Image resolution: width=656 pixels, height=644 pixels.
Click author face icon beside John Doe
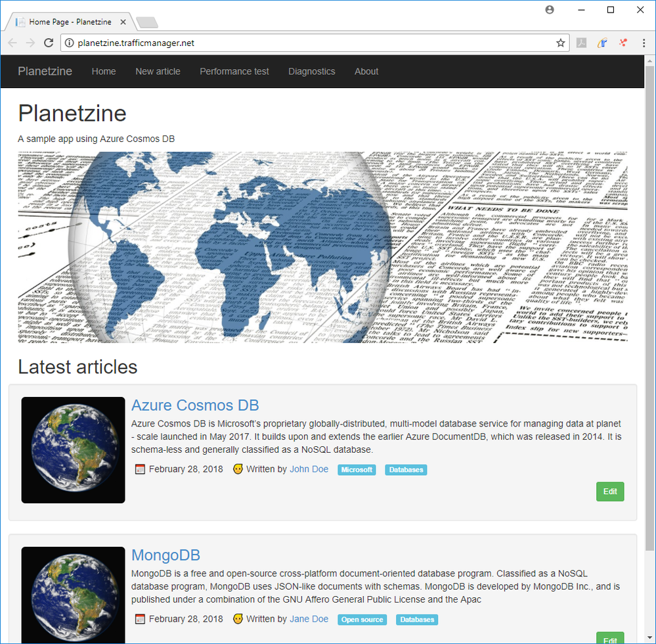click(238, 469)
